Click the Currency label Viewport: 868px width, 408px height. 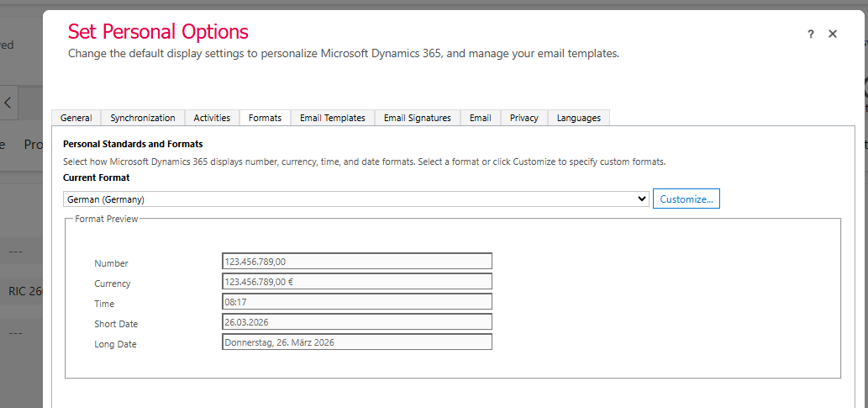click(113, 283)
